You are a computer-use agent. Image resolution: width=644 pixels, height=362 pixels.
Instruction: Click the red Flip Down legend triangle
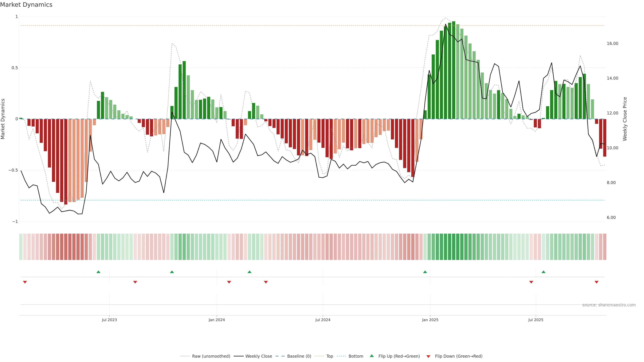click(428, 356)
